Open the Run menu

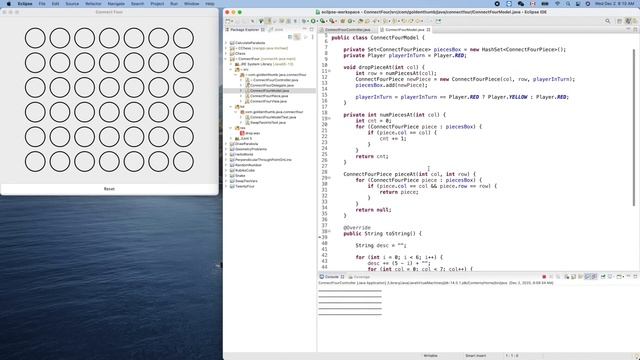[174, 4]
